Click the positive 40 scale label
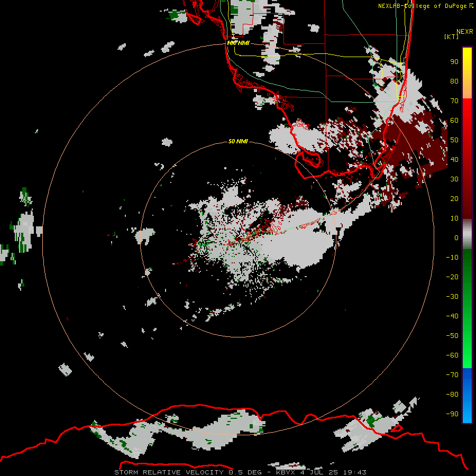 click(x=454, y=160)
